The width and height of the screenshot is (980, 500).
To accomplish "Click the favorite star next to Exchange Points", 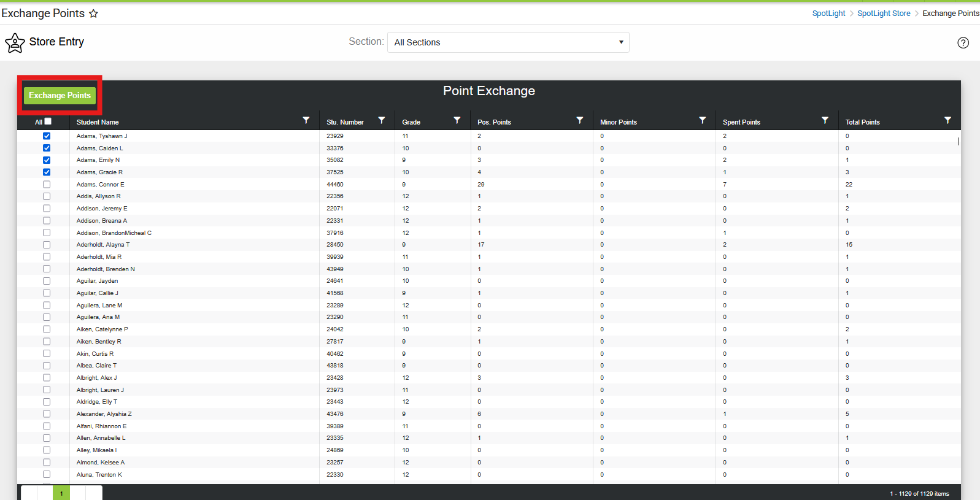I will coord(93,13).
